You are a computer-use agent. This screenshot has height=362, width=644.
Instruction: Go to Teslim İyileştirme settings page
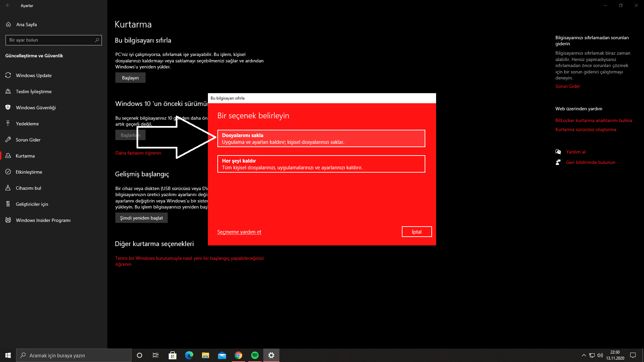pyautogui.click(x=34, y=92)
